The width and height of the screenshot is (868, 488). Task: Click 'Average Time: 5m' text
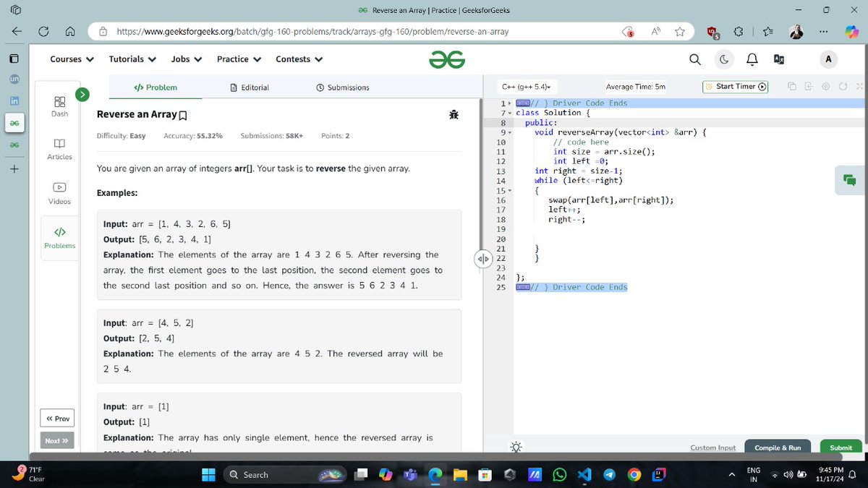[x=635, y=87]
